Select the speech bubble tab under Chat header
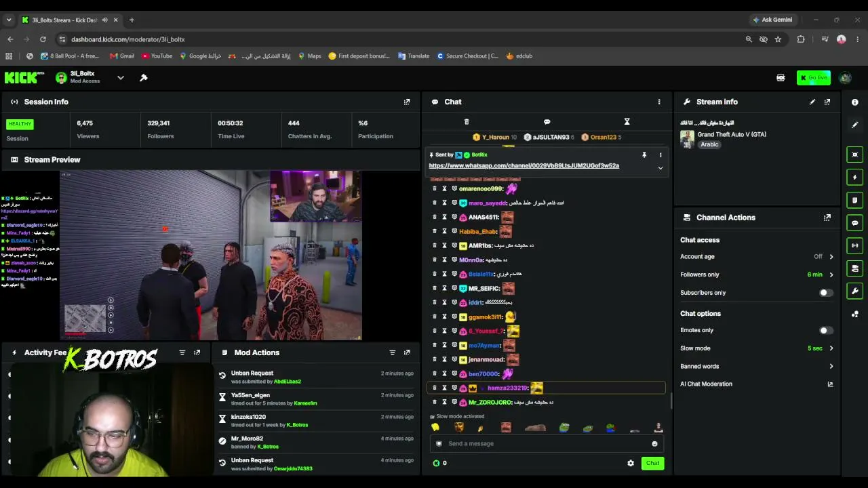The width and height of the screenshot is (868, 488). [x=547, y=122]
